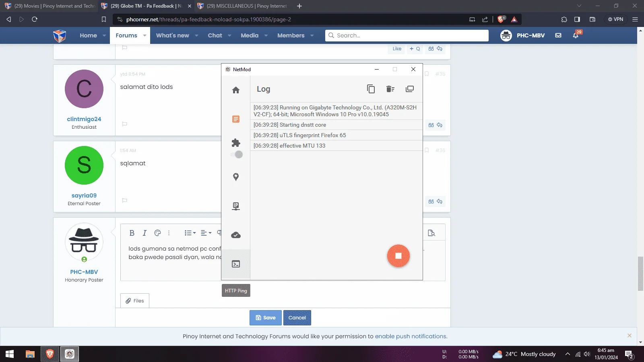Open the alignment dropdown in the editor toolbar

coord(206,233)
